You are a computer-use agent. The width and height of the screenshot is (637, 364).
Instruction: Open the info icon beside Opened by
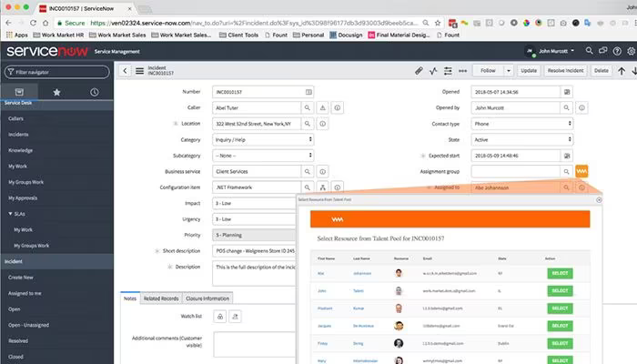(581, 107)
